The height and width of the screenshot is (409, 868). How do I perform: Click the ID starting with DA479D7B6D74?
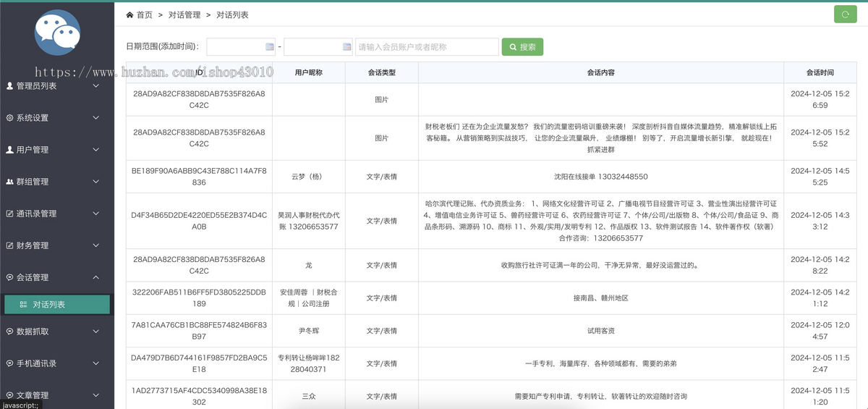(199, 363)
